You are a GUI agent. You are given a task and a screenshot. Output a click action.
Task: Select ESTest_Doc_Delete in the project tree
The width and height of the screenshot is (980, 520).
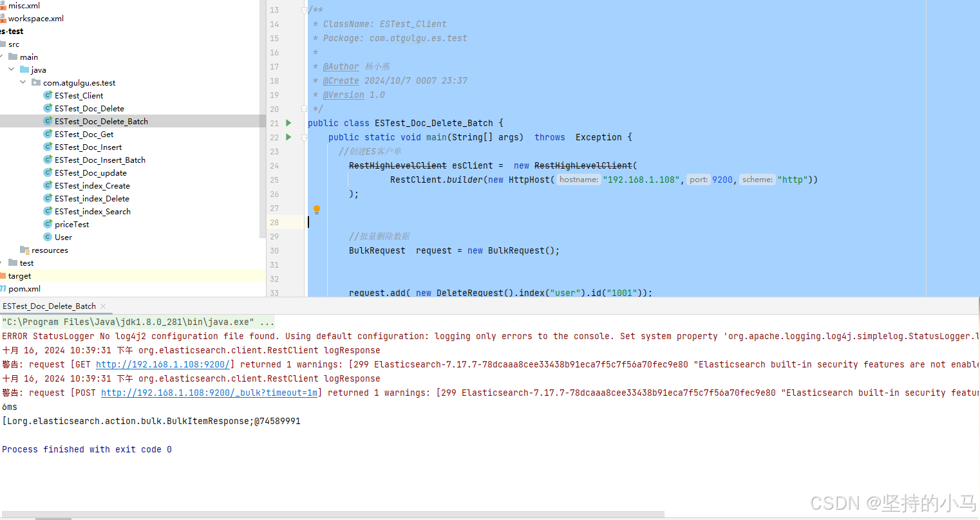(90, 108)
